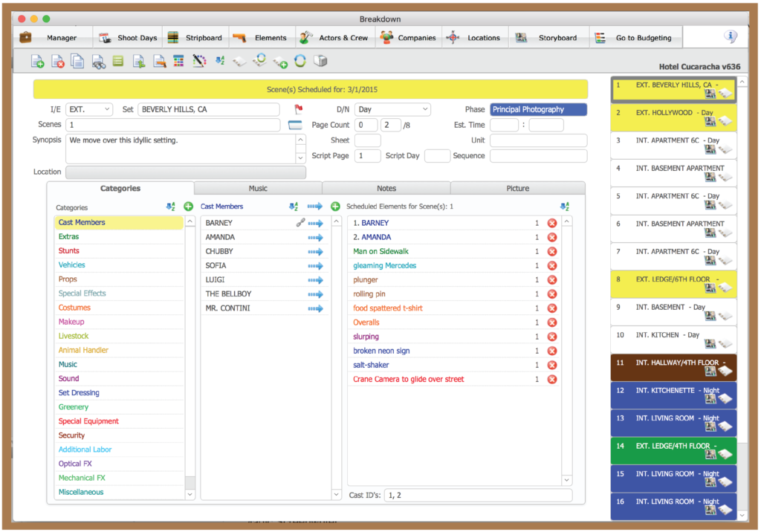Select scene 14 EXT. LEDGE/4TH FLOOR strip
Viewport: 761px width, 532px height.
[673, 451]
